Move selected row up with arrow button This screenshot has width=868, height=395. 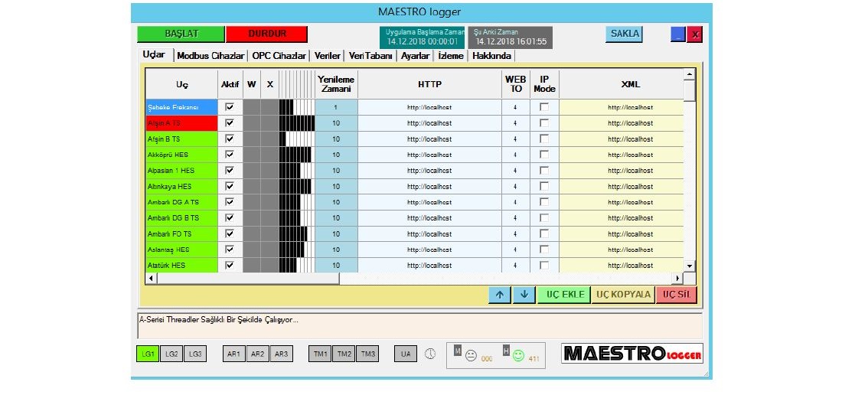500,295
